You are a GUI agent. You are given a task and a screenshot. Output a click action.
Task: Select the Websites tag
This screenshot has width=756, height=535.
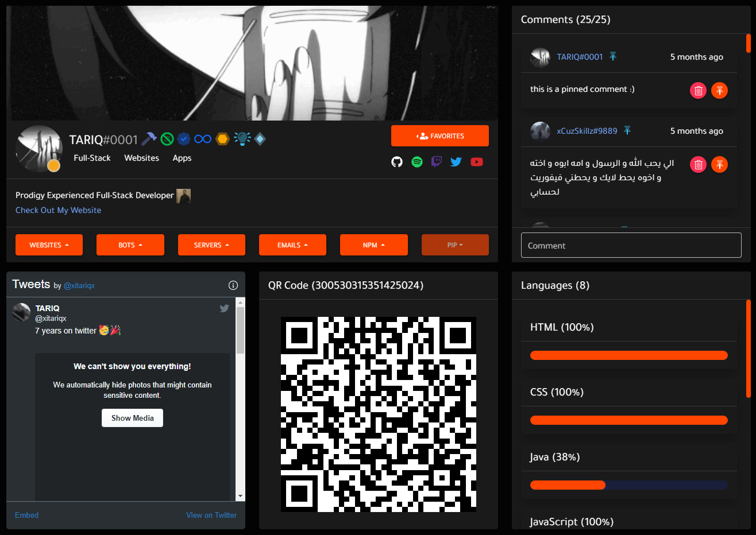point(141,158)
